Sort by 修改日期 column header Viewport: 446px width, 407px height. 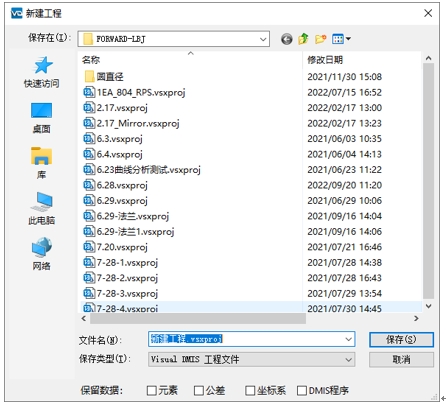coord(325,60)
